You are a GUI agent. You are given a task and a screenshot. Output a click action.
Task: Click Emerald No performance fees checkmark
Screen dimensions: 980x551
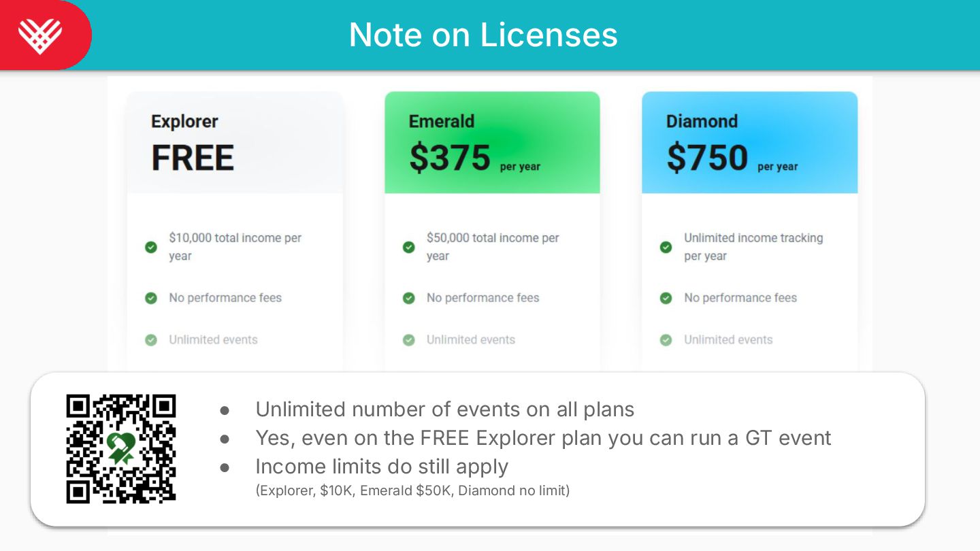pyautogui.click(x=409, y=298)
